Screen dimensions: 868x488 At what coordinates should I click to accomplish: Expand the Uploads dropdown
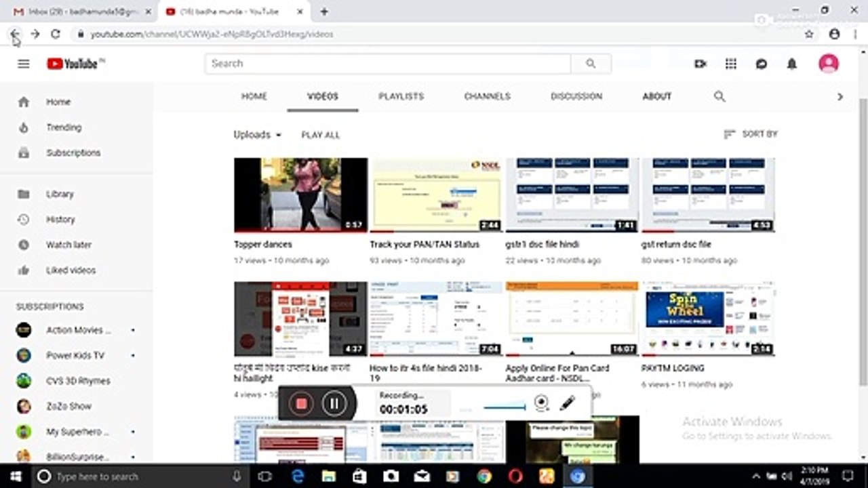[258, 135]
